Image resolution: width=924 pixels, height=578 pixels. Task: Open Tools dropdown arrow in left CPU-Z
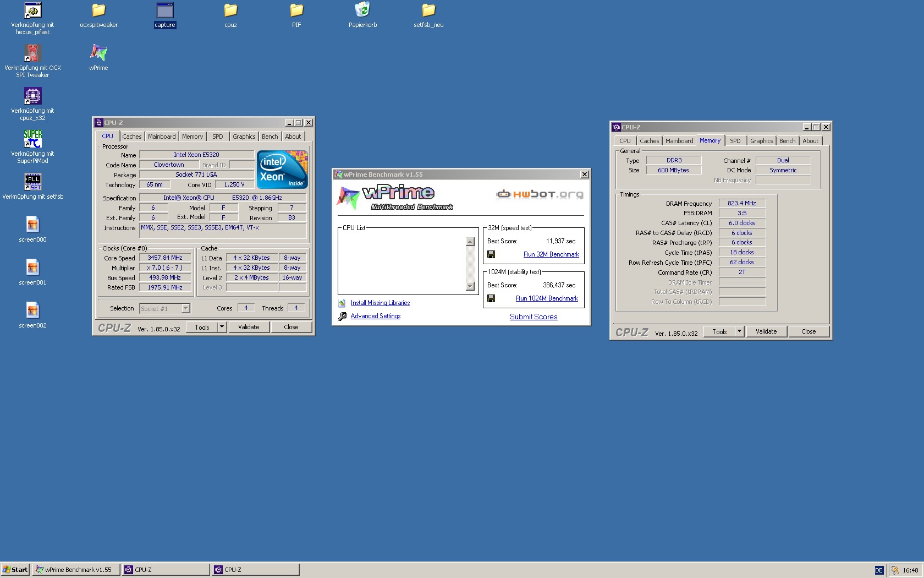(x=222, y=327)
